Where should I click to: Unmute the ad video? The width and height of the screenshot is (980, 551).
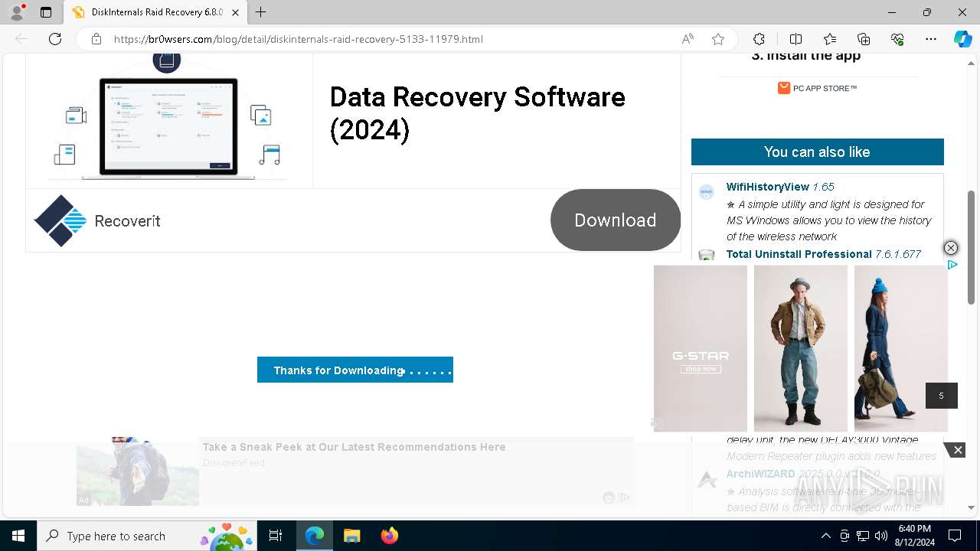click(x=658, y=422)
